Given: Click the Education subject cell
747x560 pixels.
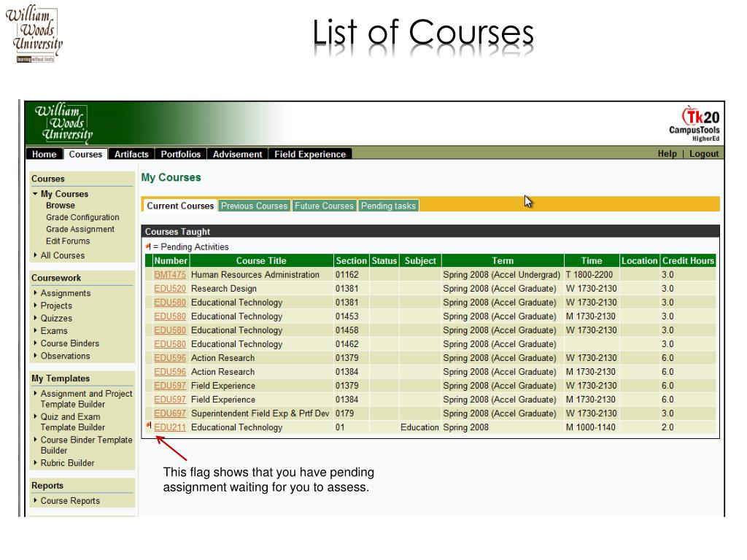Looking at the screenshot, I should [x=419, y=427].
